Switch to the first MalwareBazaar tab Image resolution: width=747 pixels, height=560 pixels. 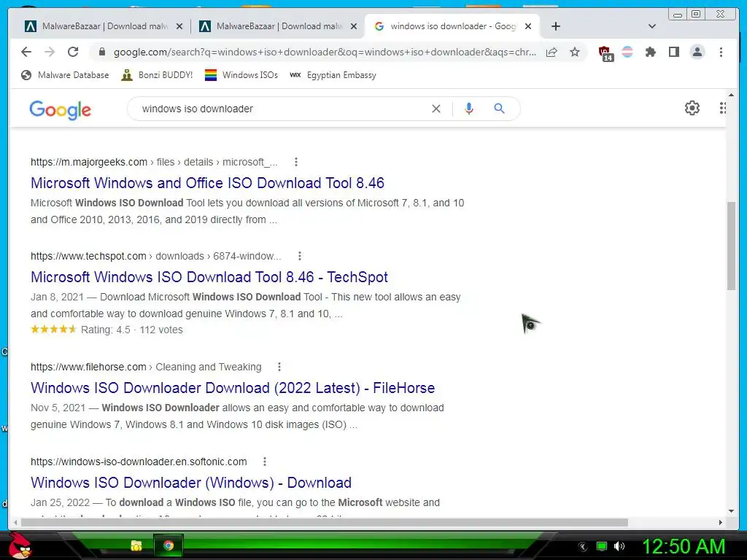coord(98,26)
